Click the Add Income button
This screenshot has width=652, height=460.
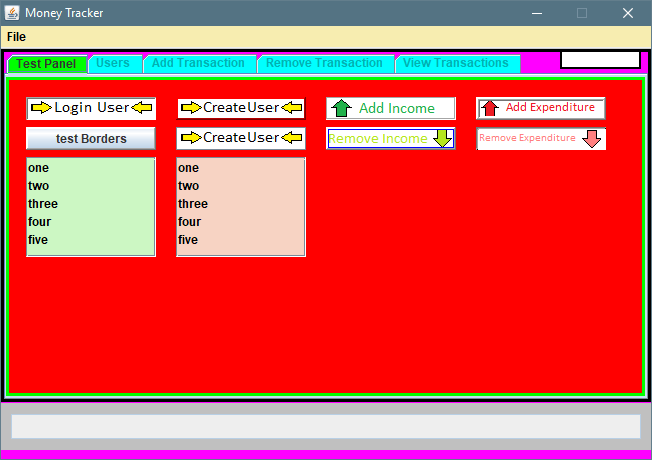(x=391, y=108)
